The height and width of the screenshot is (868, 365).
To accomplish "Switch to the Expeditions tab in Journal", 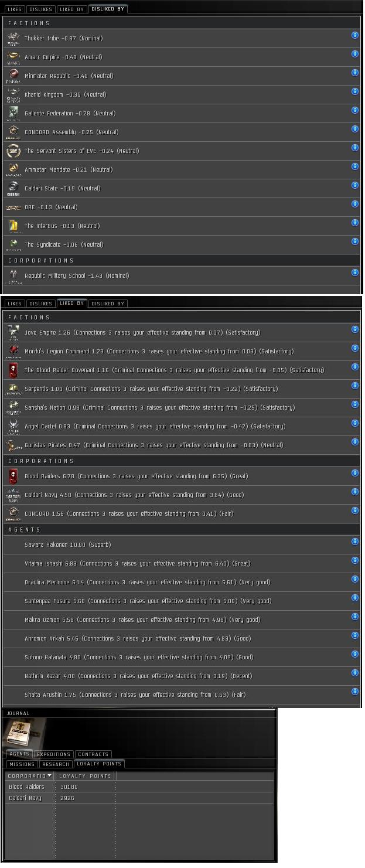I will tap(53, 754).
